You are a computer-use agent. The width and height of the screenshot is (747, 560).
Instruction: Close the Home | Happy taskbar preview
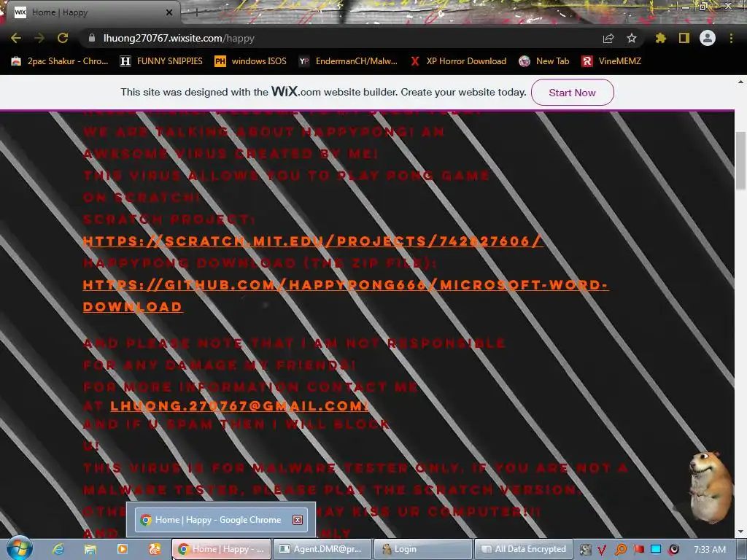click(298, 519)
